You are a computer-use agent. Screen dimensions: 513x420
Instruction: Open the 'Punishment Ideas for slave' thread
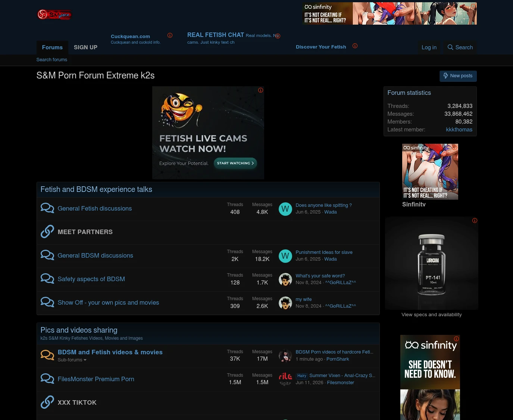click(x=324, y=252)
